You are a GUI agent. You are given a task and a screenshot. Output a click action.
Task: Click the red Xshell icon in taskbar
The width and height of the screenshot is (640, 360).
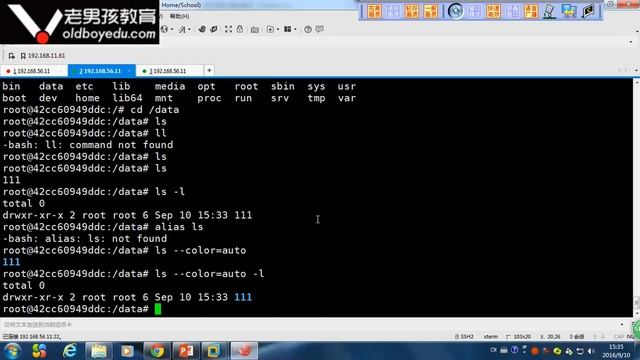point(244,351)
